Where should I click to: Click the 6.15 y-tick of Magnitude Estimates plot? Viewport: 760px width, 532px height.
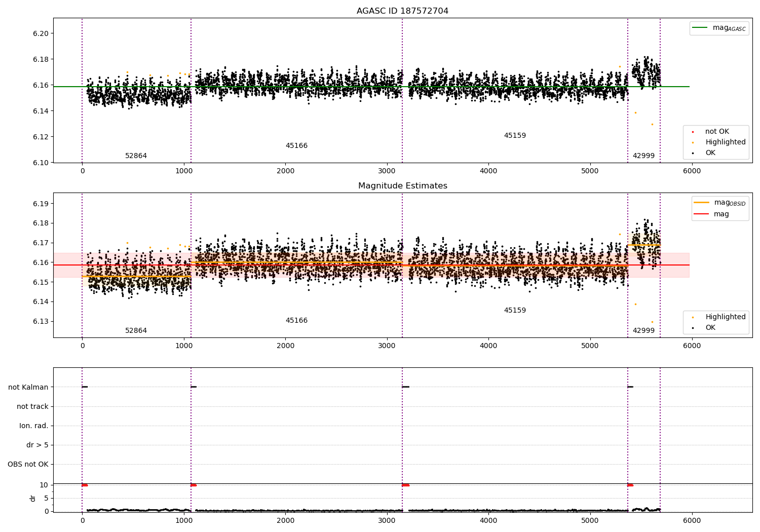(41, 283)
